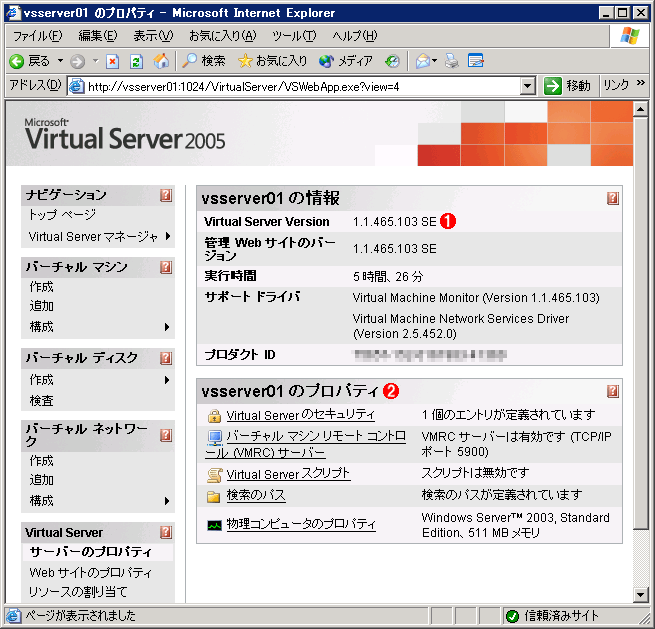Open help icon for vsserver01 のプロパティ section
655x629 pixels.
click(x=613, y=391)
